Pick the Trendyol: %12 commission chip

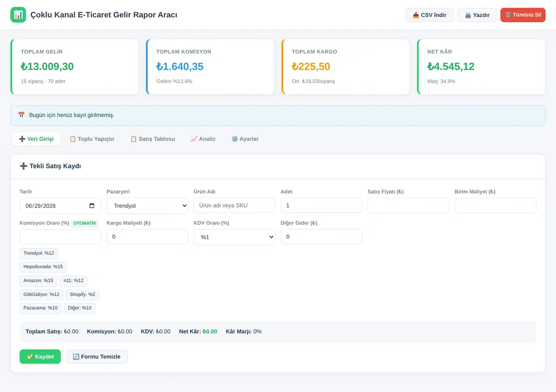39,253
